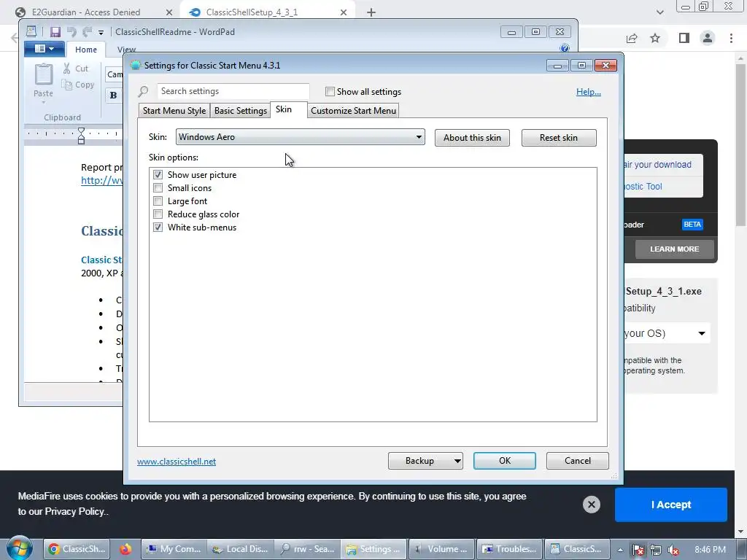Toggle Bold formatting in WordPad

click(113, 96)
